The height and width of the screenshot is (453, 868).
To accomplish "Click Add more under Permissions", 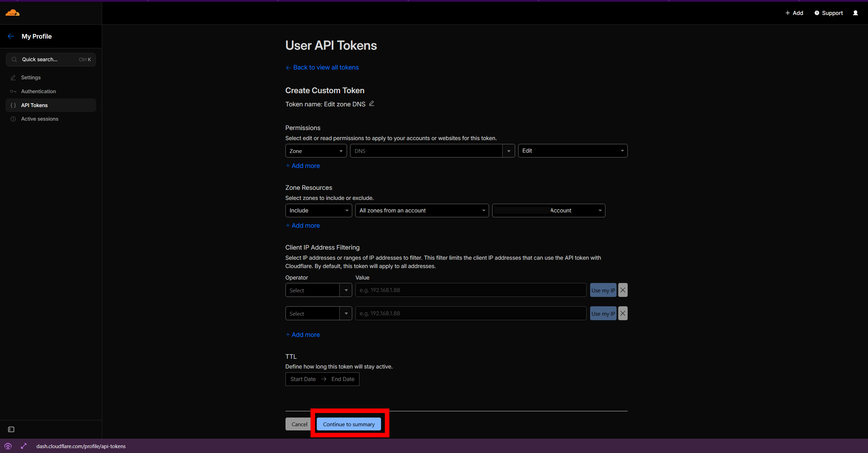I will coord(303,165).
